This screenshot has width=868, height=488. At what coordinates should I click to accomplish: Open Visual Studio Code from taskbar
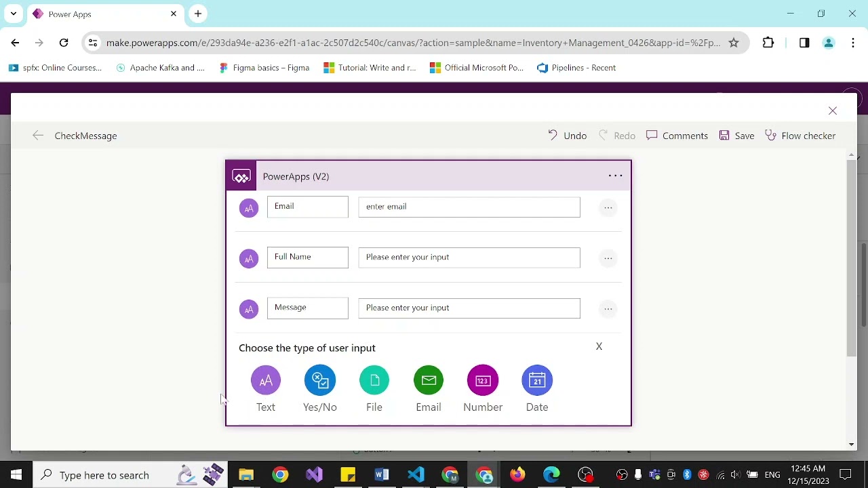pos(416,474)
